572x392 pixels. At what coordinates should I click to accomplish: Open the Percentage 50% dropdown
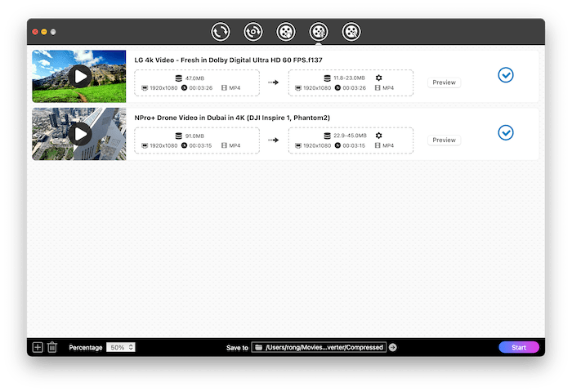click(x=121, y=347)
